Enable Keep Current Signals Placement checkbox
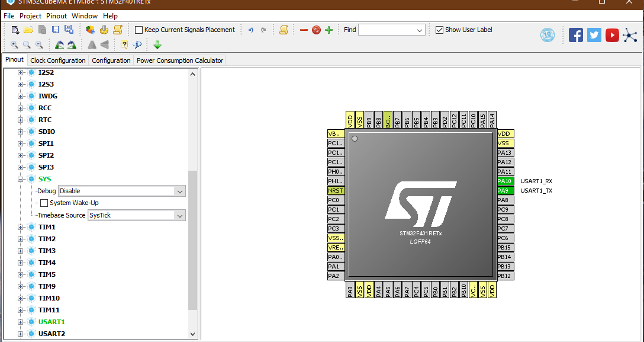This screenshot has height=342, width=644. click(x=139, y=30)
